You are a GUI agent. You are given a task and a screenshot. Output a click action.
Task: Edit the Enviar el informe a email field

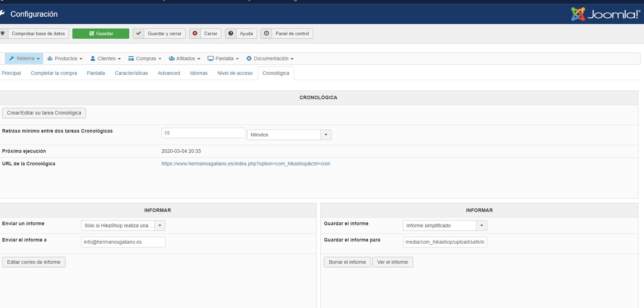tap(123, 242)
